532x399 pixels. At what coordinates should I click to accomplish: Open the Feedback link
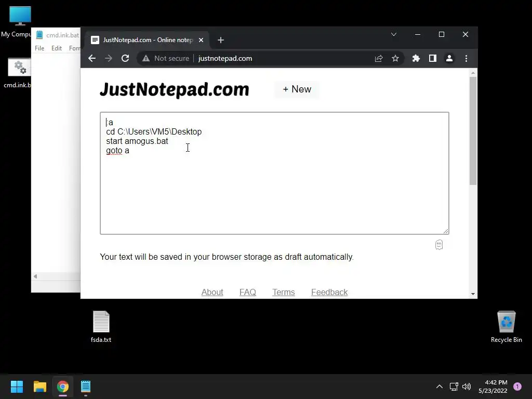click(329, 292)
